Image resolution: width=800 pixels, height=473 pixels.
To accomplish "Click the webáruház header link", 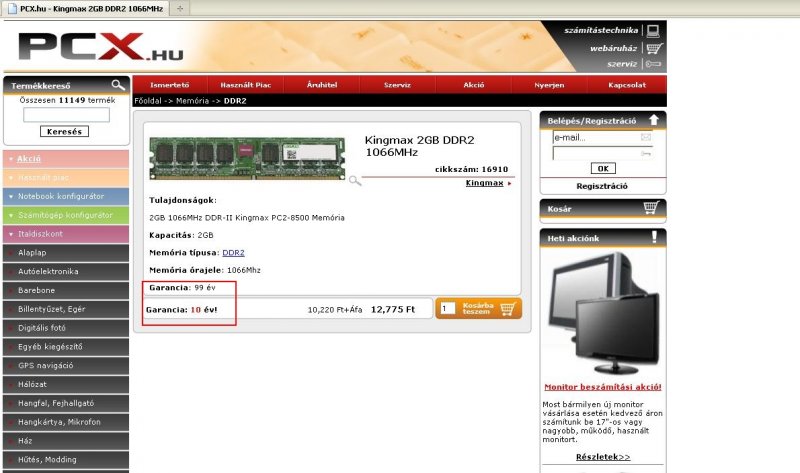I will (614, 48).
